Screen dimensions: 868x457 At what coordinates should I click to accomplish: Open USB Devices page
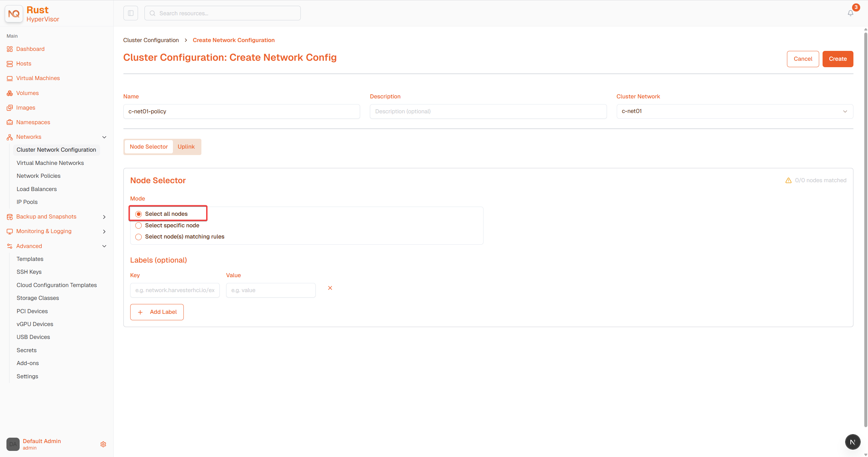click(33, 337)
